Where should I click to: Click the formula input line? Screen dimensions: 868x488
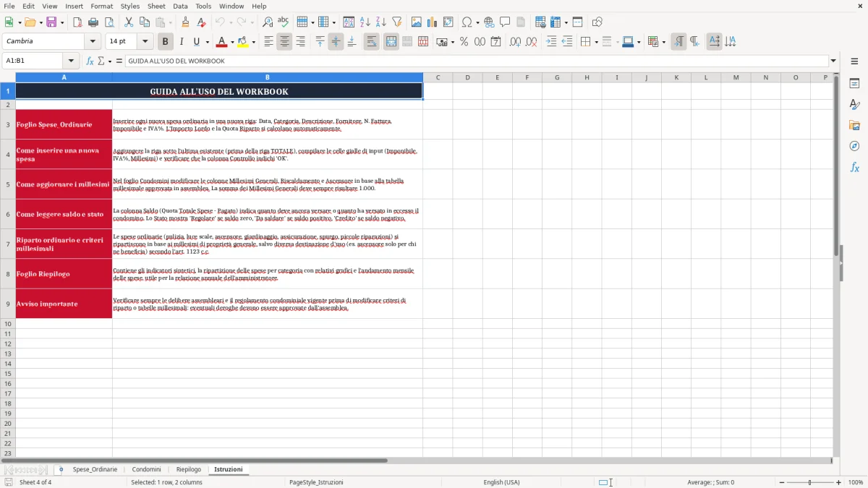(x=476, y=61)
